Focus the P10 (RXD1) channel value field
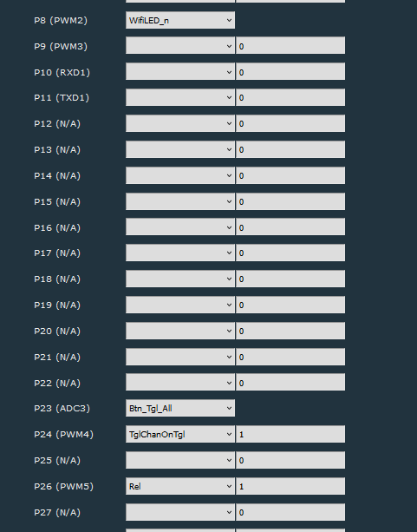 [x=290, y=71]
